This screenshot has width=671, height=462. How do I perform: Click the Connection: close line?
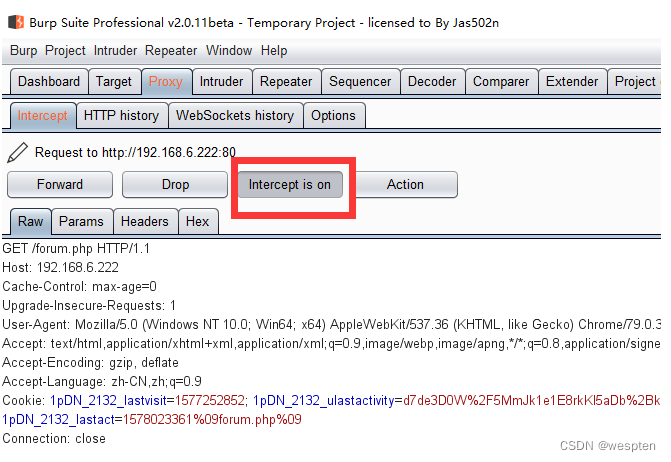tap(54, 439)
